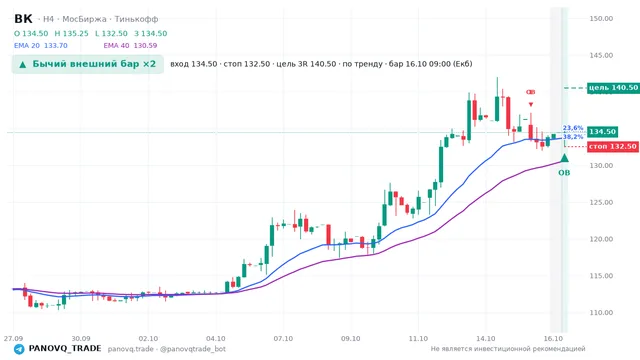
Task: Click the EMA 20 133.70 legend
Action: (41, 46)
